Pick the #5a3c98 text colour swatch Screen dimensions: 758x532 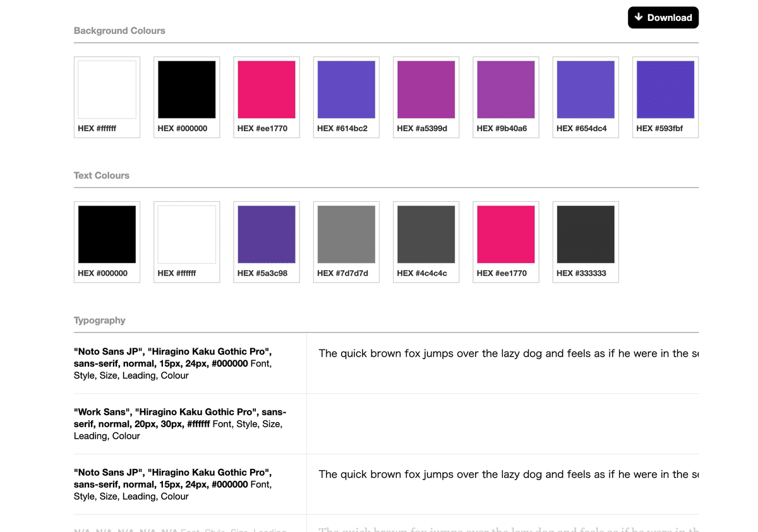tap(267, 234)
